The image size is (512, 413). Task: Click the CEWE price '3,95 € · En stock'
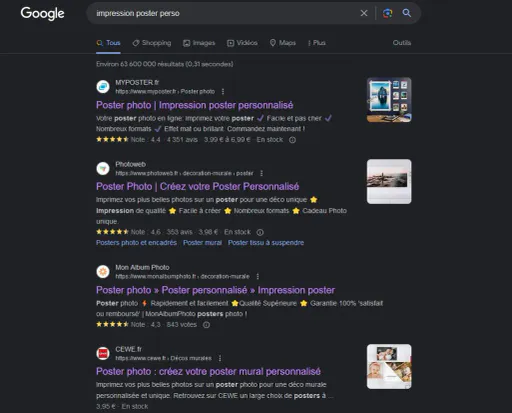(122, 407)
